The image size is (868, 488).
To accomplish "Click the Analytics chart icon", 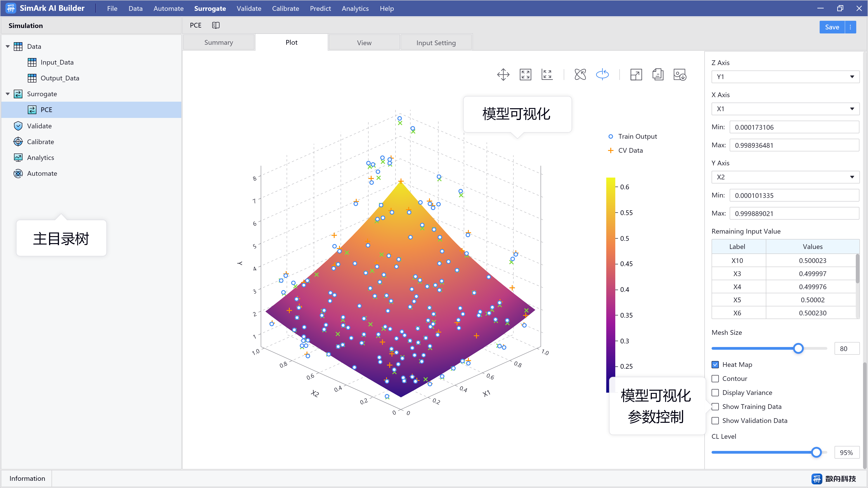I will coord(18,158).
